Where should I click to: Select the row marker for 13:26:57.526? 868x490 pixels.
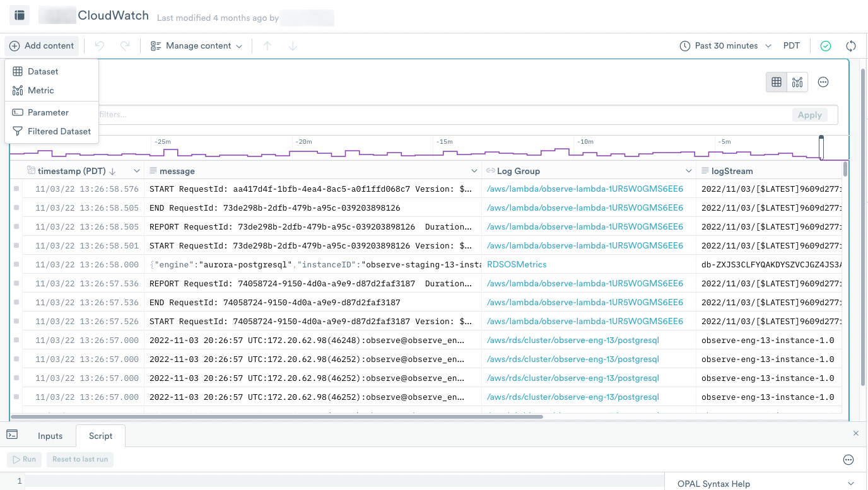coord(16,322)
